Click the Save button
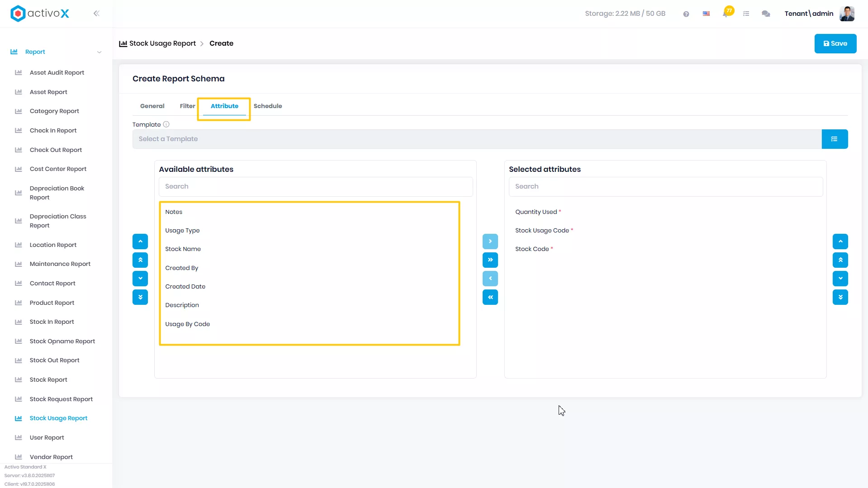The width and height of the screenshot is (868, 488). click(835, 44)
